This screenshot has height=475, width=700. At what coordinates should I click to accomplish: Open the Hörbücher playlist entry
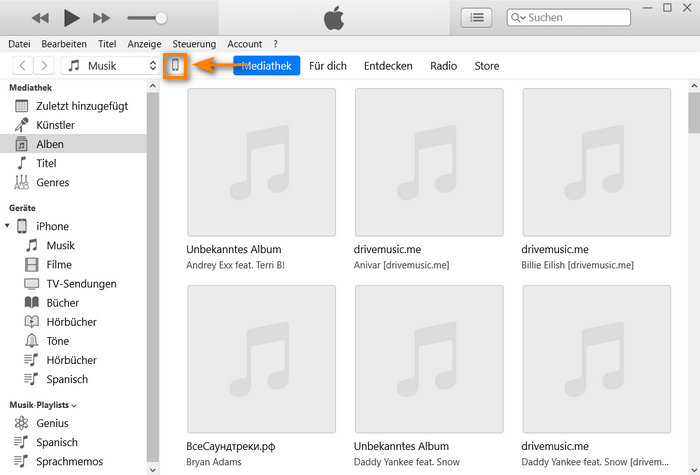[x=73, y=360]
